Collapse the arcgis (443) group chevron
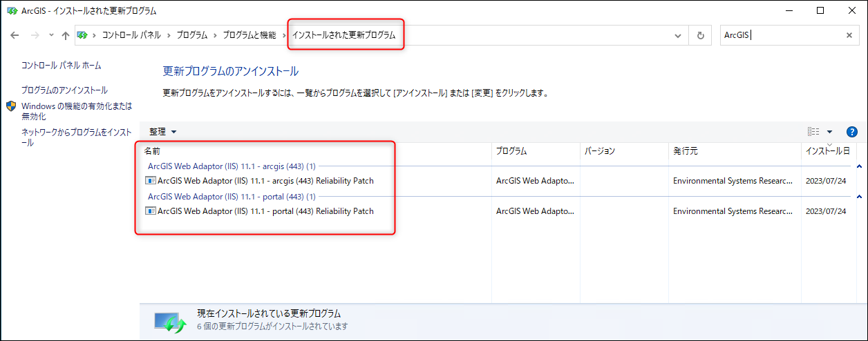The image size is (868, 341). (859, 166)
